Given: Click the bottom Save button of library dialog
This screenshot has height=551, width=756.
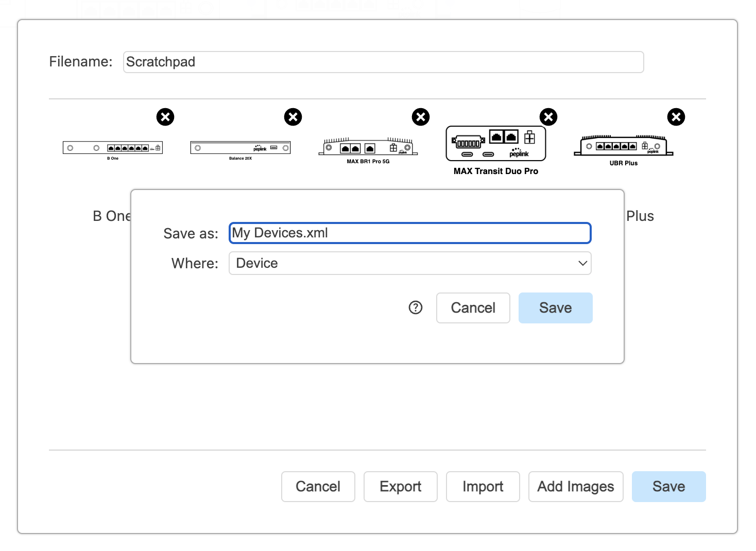Looking at the screenshot, I should tap(669, 487).
